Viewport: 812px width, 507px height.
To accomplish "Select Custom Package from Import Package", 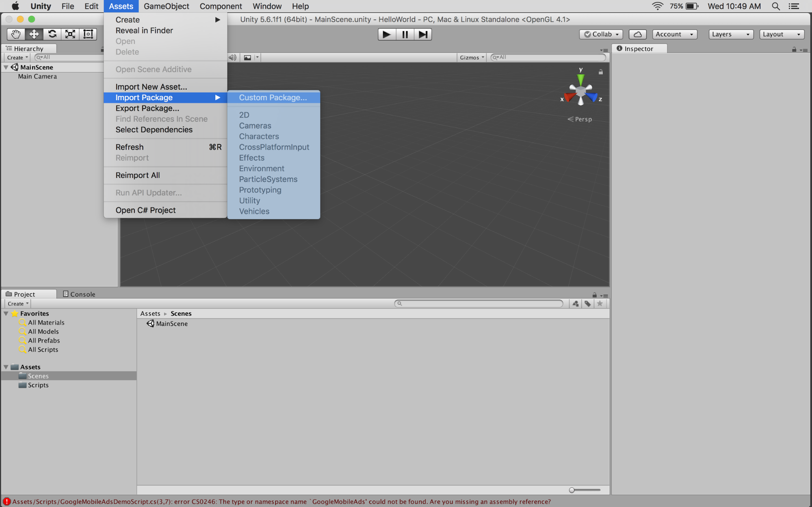I will [273, 97].
